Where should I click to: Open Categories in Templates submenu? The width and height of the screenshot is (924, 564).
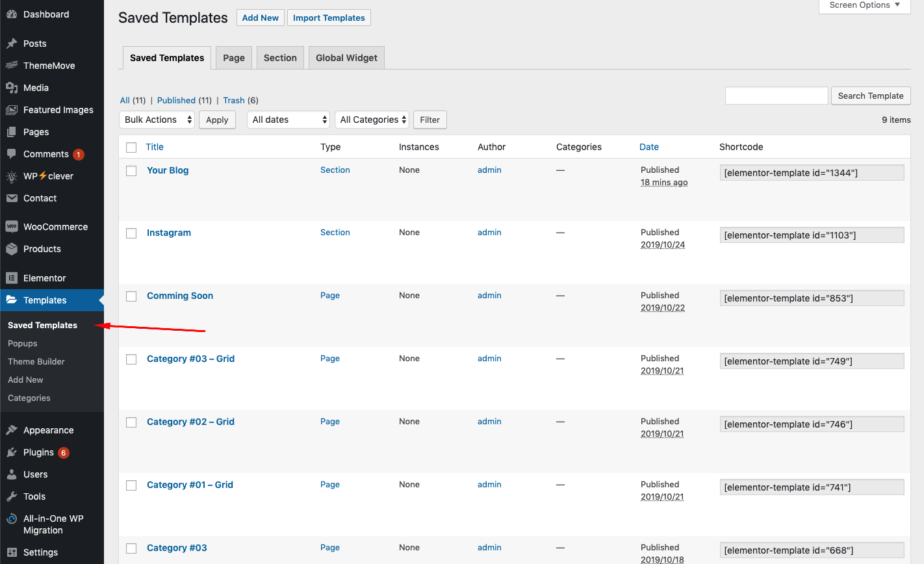tap(29, 398)
